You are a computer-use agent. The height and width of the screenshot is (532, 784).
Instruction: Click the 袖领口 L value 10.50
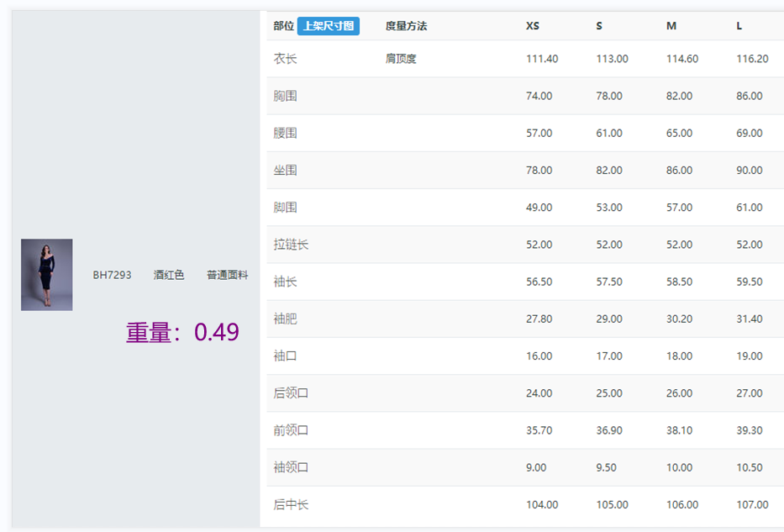pos(750,467)
